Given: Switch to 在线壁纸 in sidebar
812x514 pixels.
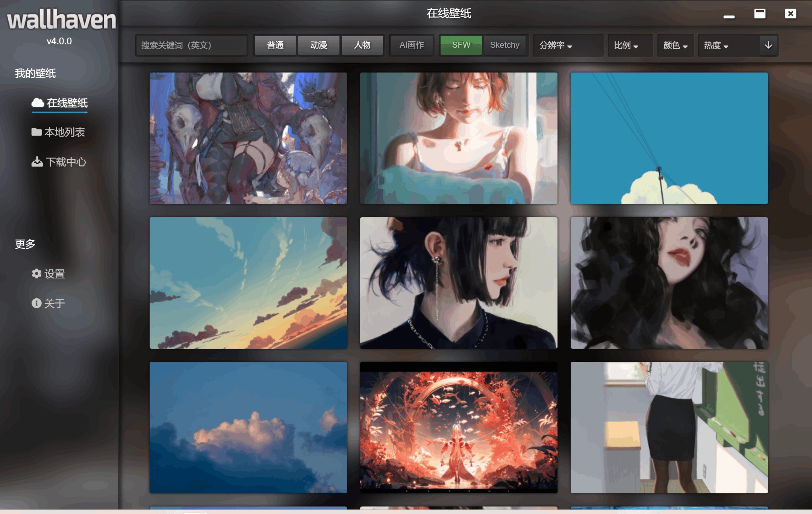Looking at the screenshot, I should pos(59,103).
